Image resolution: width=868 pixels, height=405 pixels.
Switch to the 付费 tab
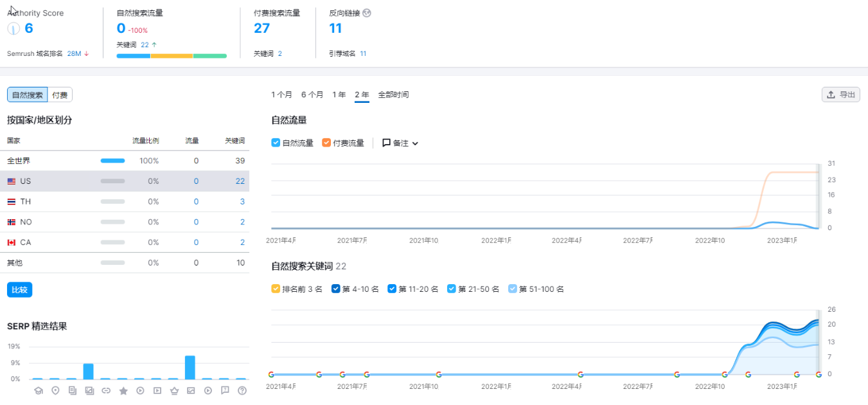coord(60,95)
